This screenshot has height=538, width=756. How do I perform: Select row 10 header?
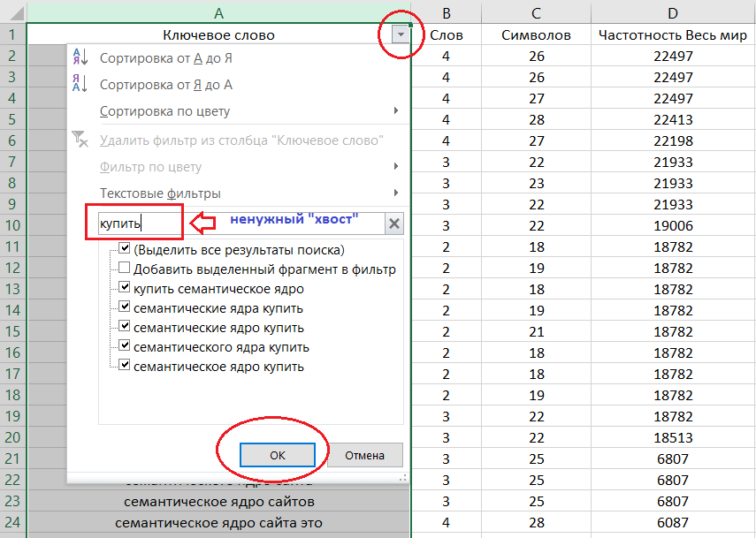click(x=12, y=225)
